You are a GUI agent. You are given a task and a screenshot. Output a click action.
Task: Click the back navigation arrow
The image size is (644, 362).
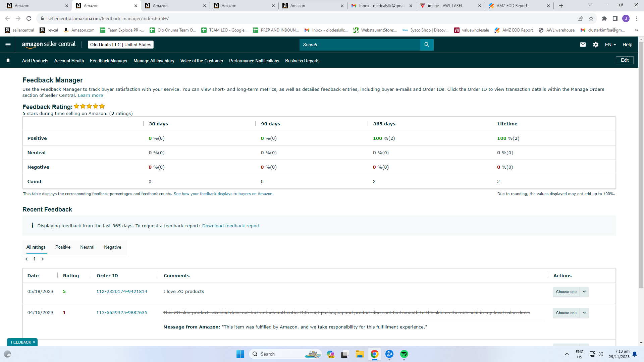(x=7, y=18)
